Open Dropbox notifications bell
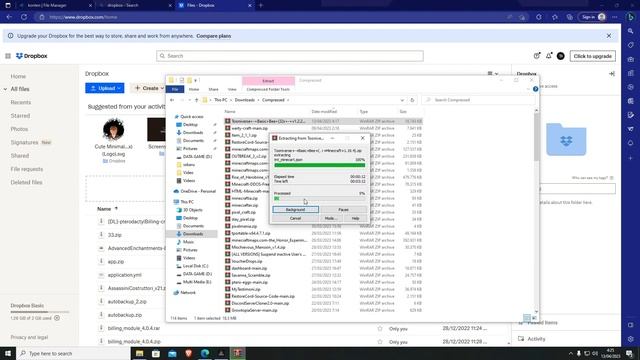Screen dimensions: 640x360 [x=549, y=56]
